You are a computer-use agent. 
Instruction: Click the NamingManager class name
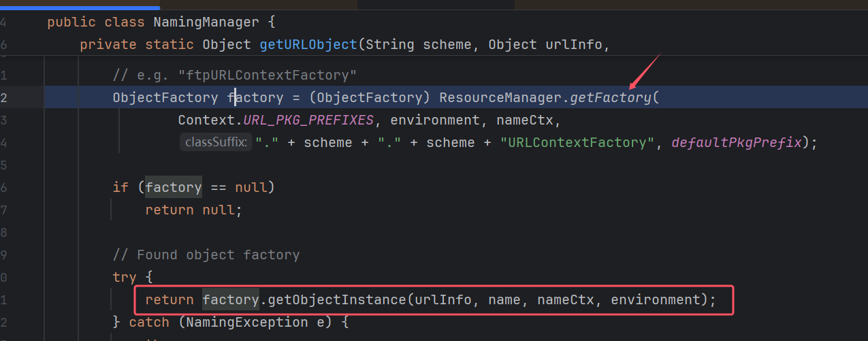[x=206, y=22]
